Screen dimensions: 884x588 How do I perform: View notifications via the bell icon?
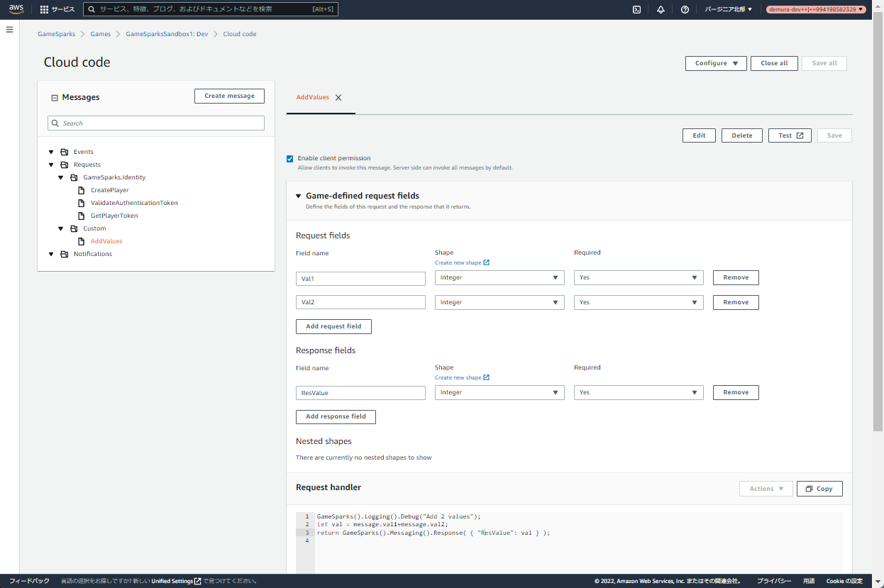[661, 9]
